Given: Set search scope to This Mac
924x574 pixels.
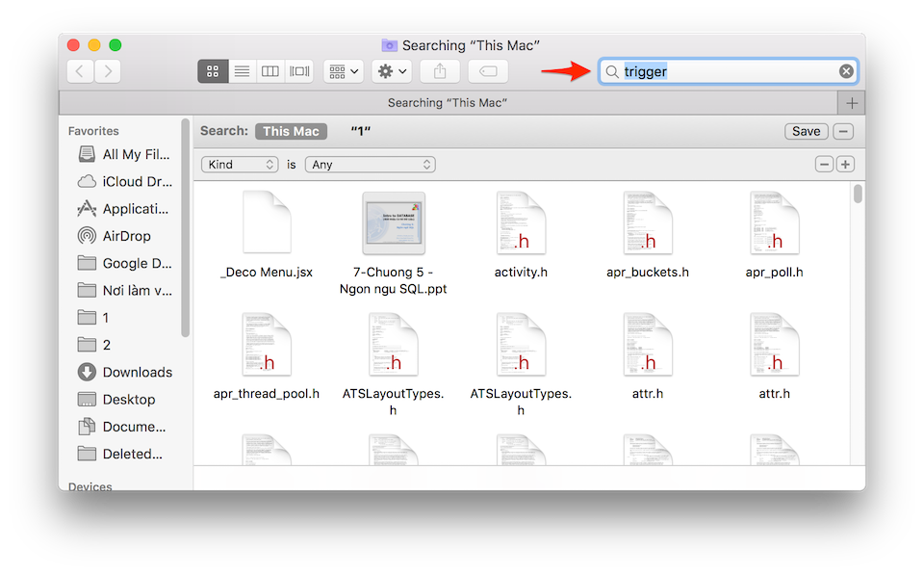Looking at the screenshot, I should tap(291, 131).
